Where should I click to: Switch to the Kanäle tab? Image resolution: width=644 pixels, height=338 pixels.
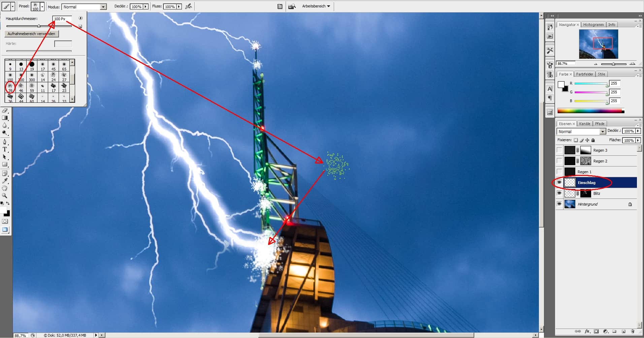pos(585,124)
